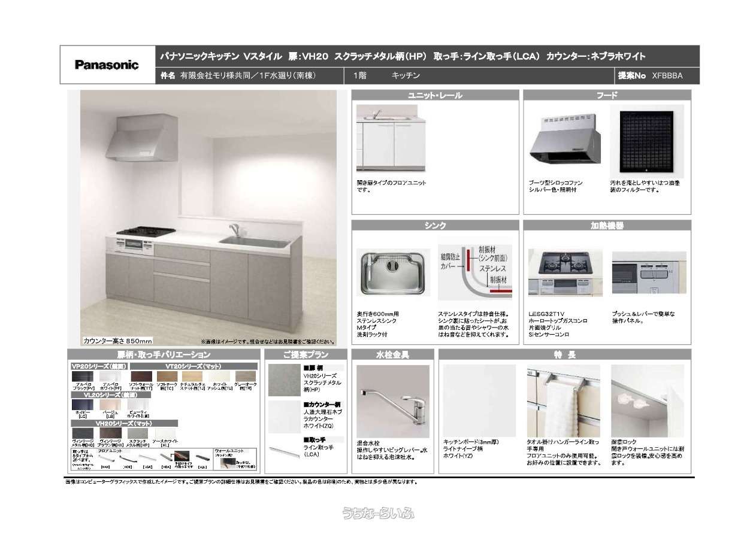Screen dimensions: 756x534
Task: Pick the ソフトウォールナット [TT] color swatch
Action: click(x=141, y=377)
